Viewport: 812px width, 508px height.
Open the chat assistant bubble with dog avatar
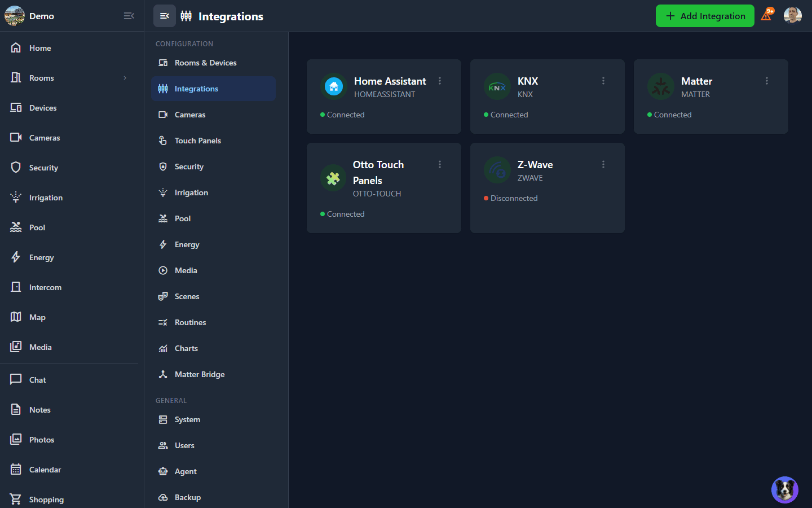click(784, 489)
